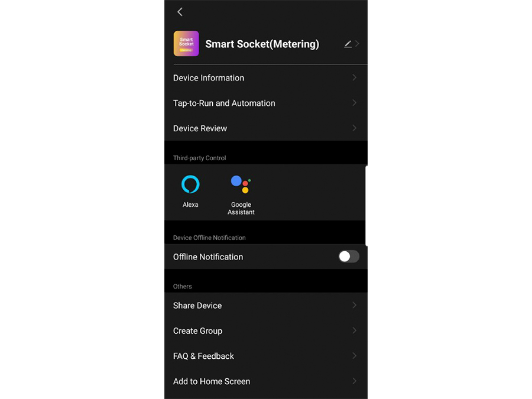The image size is (532, 399).
Task: Toggle the Offline Notification switch
Action: (x=348, y=257)
